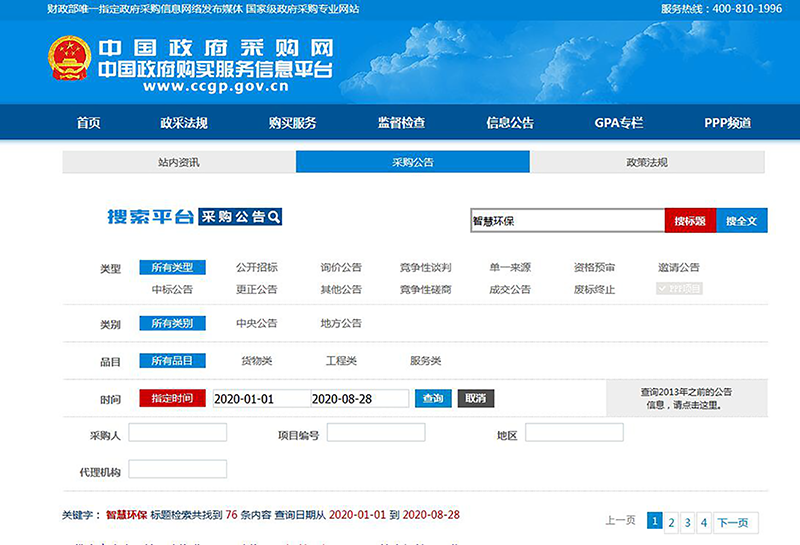Go to the PPP频道 menu item
Image resolution: width=800 pixels, height=545 pixels.
[x=727, y=123]
